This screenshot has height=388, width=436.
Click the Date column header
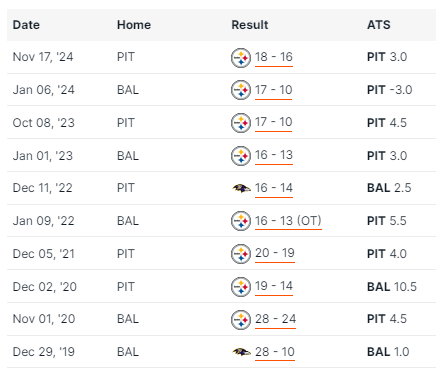[x=26, y=25]
